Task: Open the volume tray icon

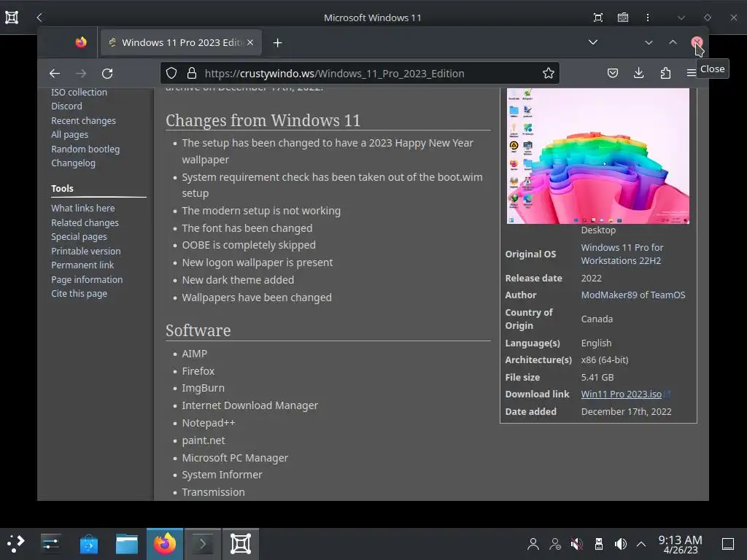Action: (x=620, y=544)
